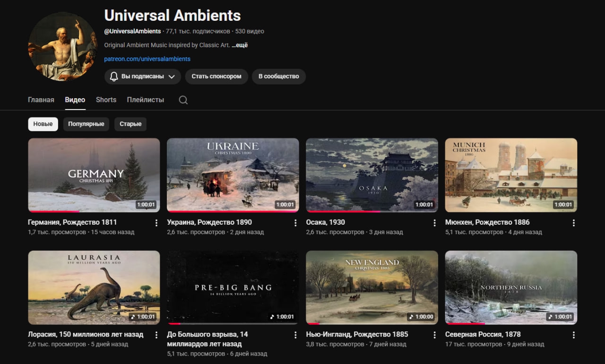Click the Universal Ambients channel avatar
This screenshot has height=364, width=605.
[63, 47]
